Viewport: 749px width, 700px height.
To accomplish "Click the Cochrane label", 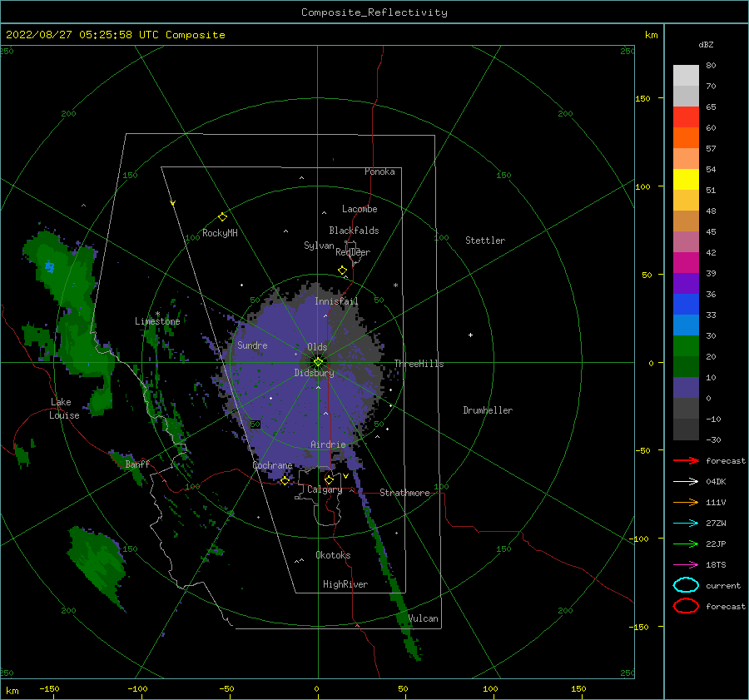I will (272, 465).
